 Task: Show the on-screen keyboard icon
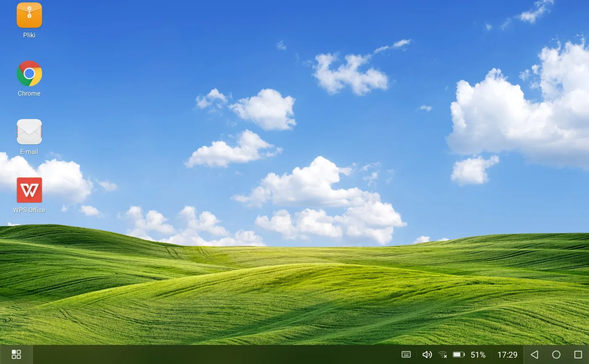tap(406, 354)
